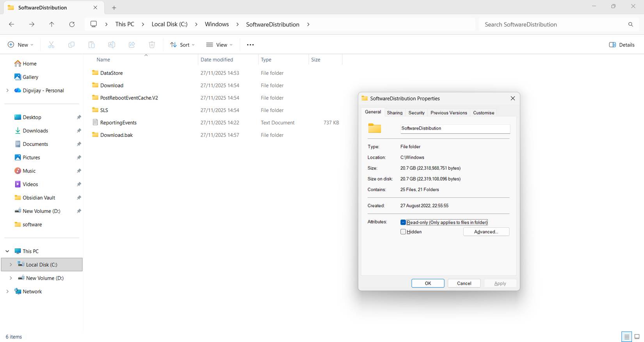The image size is (644, 342).
Task: Open a new File Explorer tab
Action: (x=114, y=8)
